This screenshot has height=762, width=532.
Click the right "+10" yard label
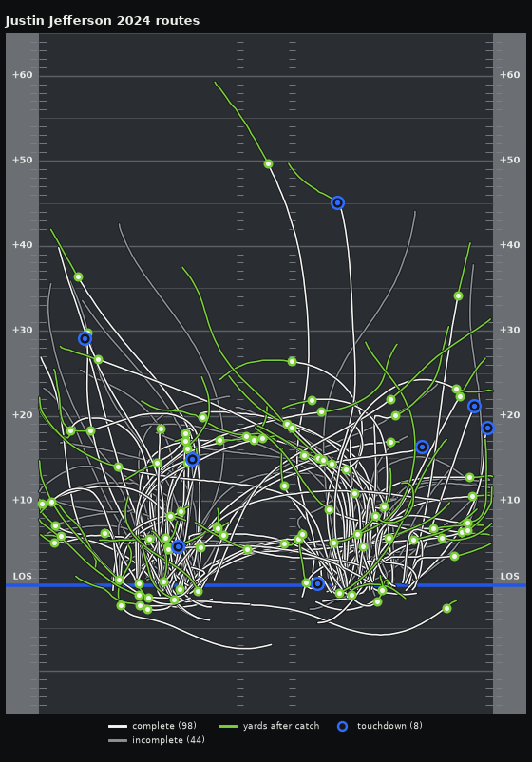click(509, 500)
